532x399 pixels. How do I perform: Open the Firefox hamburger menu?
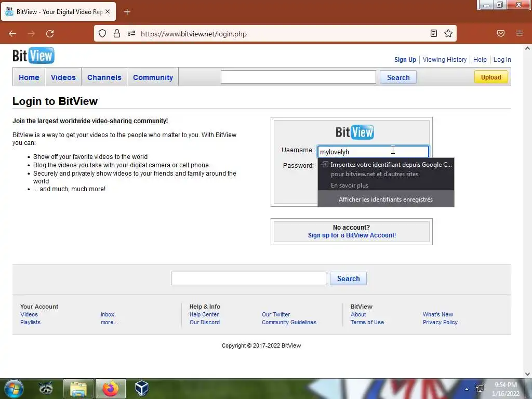click(520, 33)
